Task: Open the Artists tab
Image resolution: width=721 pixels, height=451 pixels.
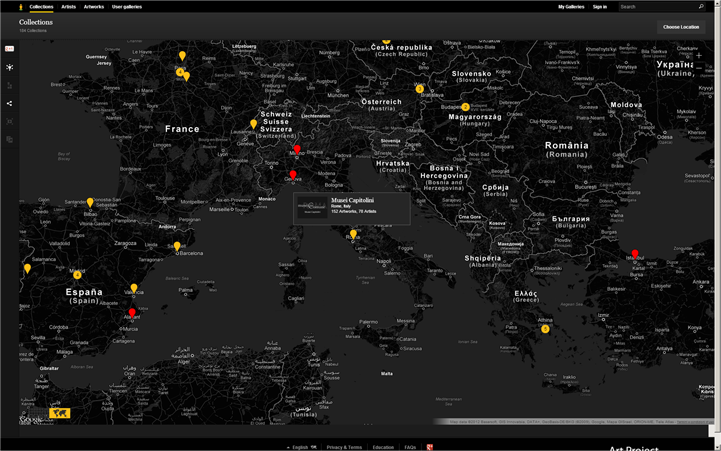Action: [x=69, y=7]
